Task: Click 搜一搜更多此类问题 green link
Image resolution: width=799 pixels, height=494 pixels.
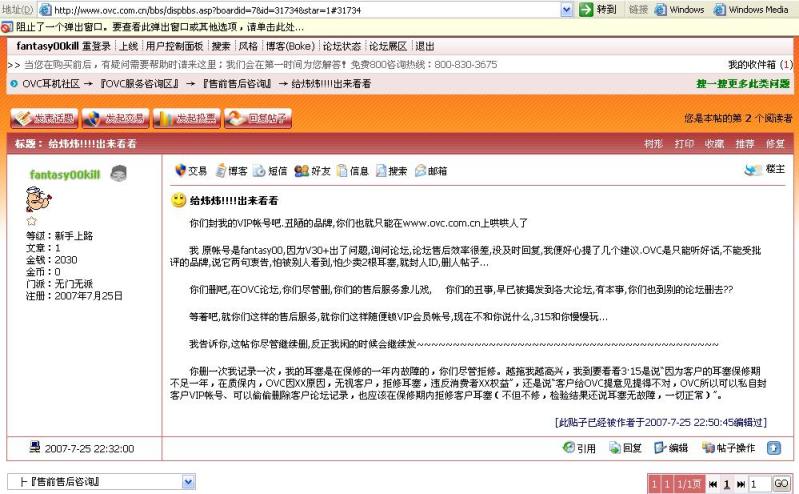Action: 742,84
